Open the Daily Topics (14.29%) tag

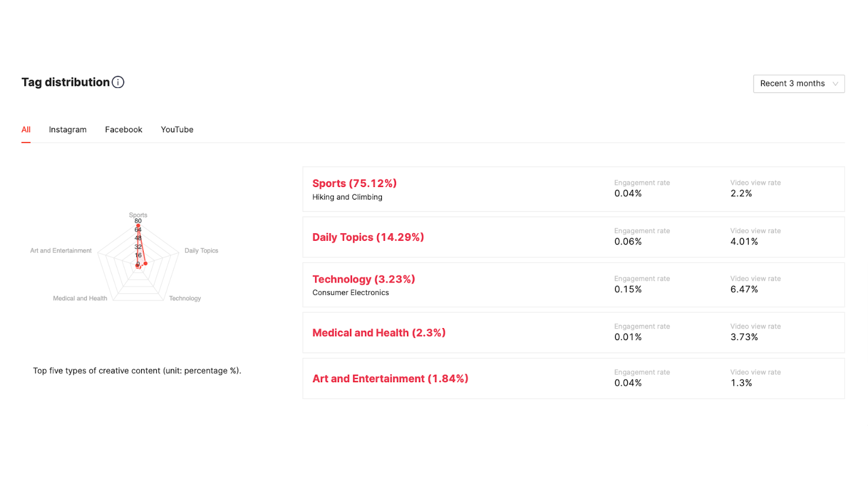pos(368,237)
